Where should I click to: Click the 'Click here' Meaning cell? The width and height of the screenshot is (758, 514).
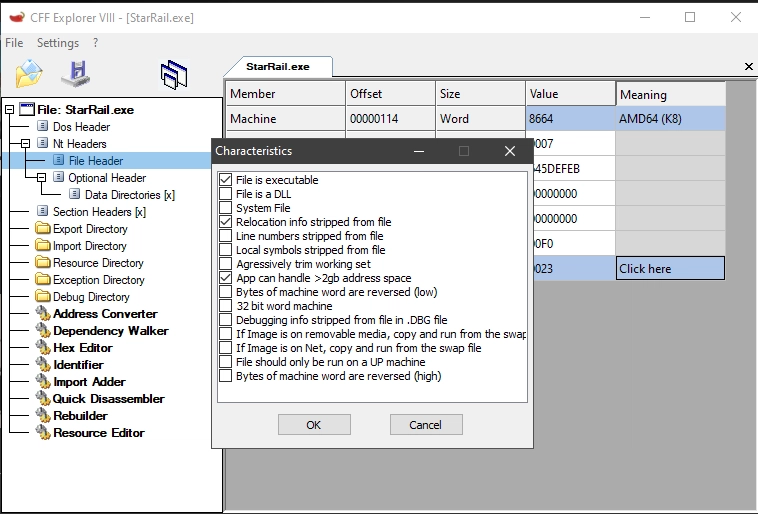669,269
